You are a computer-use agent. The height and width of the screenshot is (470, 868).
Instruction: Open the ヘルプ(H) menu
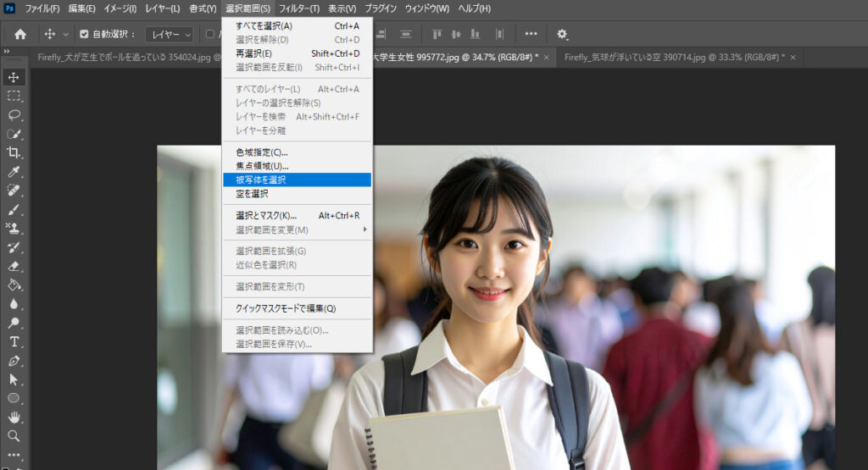(x=475, y=8)
